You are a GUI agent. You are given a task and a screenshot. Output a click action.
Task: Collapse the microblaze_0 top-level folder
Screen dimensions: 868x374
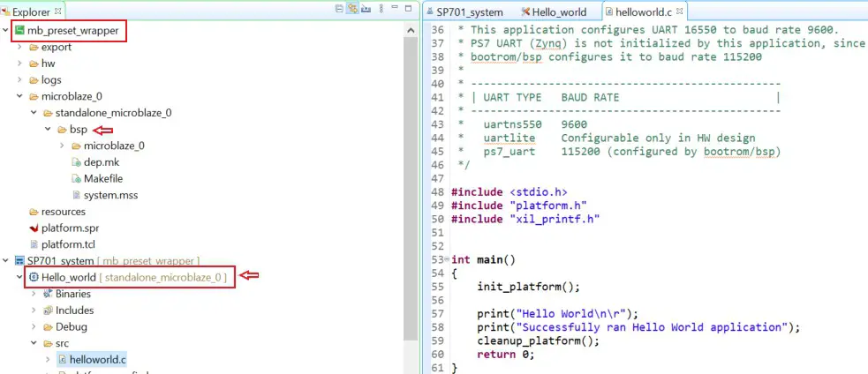click(19, 96)
